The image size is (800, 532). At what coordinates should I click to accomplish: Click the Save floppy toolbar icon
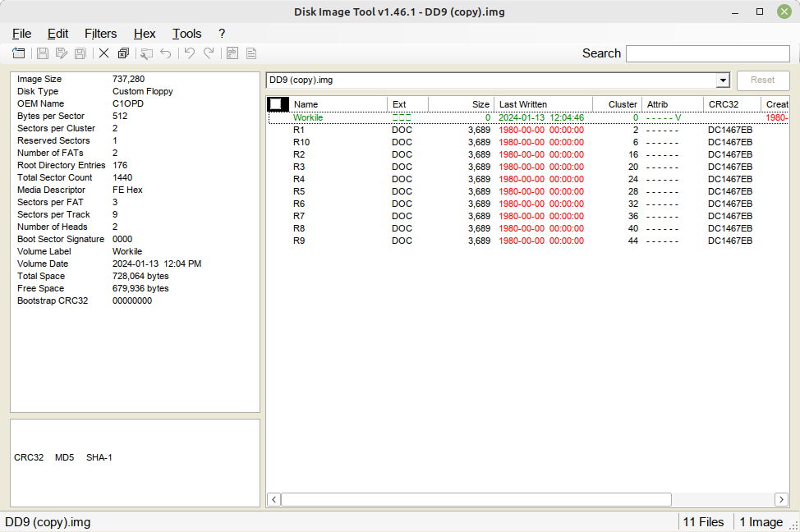(x=43, y=53)
